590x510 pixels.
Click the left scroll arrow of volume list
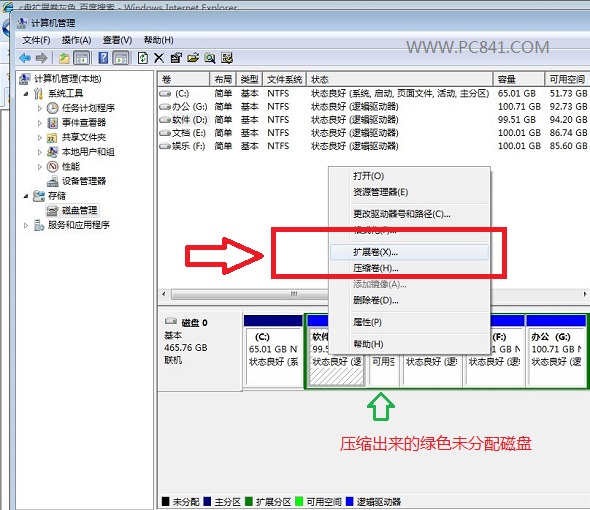(x=163, y=294)
